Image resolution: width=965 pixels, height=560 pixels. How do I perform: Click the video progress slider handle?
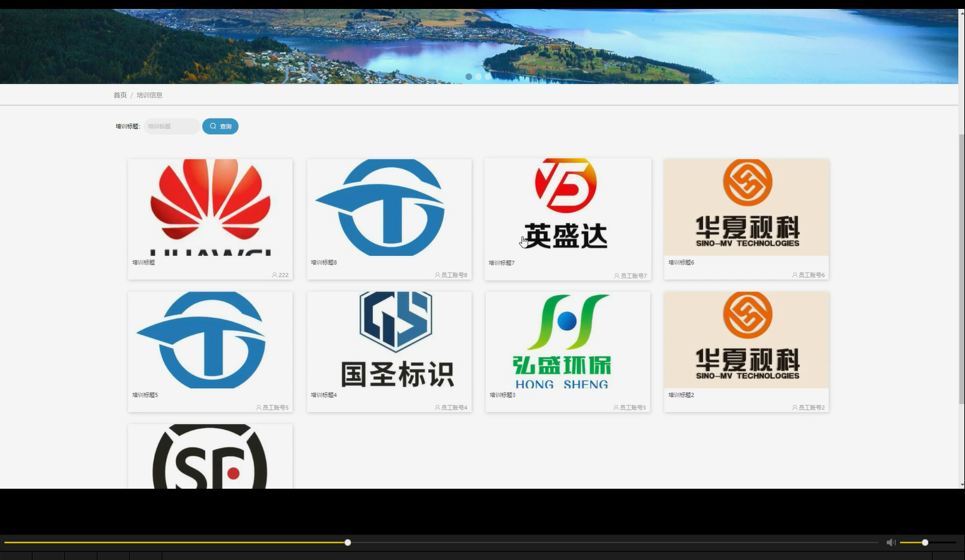click(348, 542)
